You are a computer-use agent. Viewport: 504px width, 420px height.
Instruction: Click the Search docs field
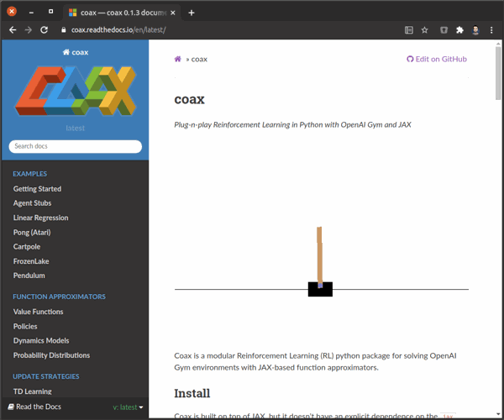tap(76, 146)
